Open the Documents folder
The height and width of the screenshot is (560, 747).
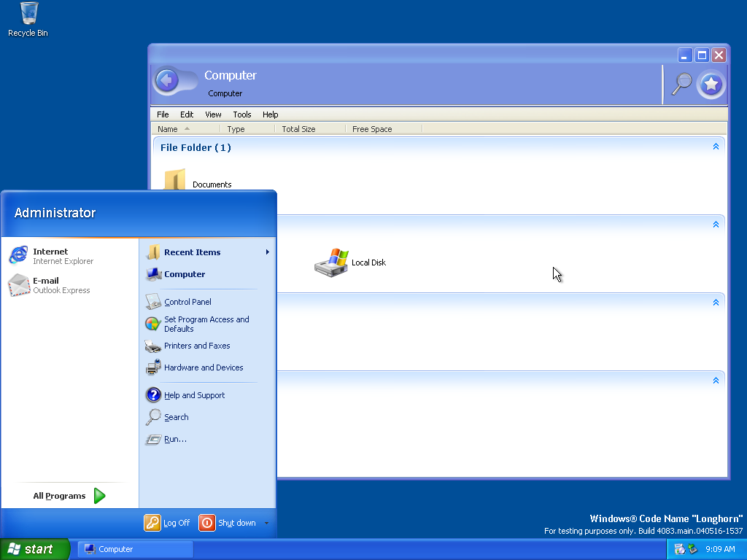point(176,181)
